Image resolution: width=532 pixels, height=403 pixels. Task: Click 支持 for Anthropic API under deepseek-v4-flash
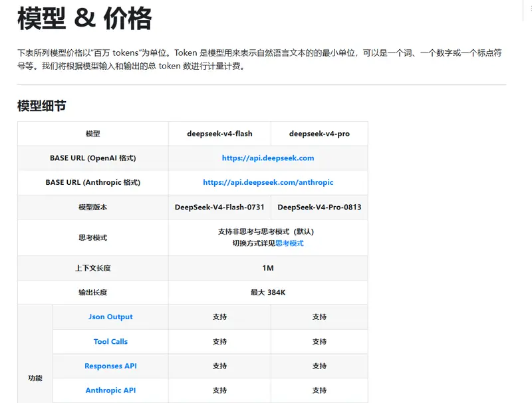coord(219,390)
